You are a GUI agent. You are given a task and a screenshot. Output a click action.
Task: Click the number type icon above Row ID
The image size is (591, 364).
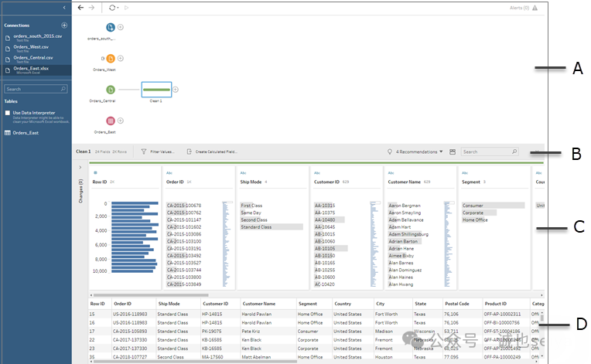pos(95,173)
